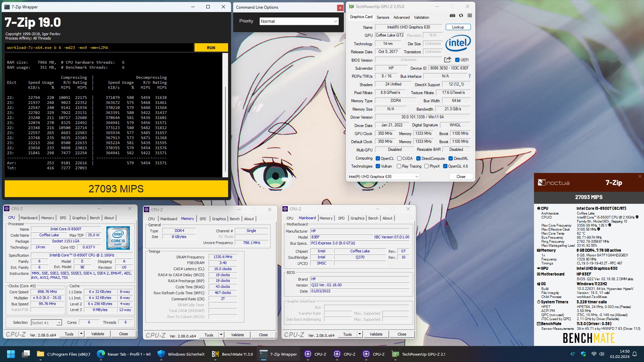Open TechPowerUp GPU-Z taskbar item
The height and width of the screenshot is (362, 644).
click(419, 354)
